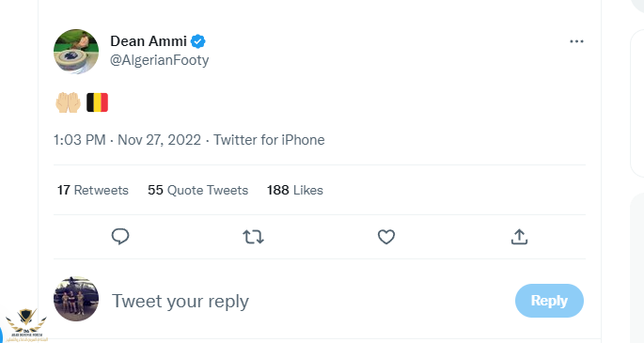Screen dimensions: 644x343
Task: View the 188 Likes list
Action: (295, 190)
